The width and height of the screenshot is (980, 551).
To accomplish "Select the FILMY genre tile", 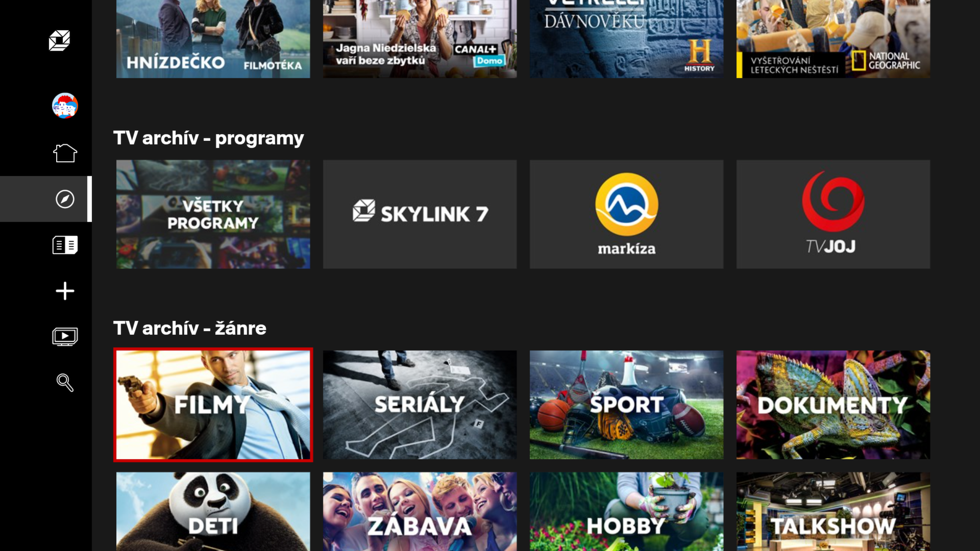I will (x=213, y=405).
